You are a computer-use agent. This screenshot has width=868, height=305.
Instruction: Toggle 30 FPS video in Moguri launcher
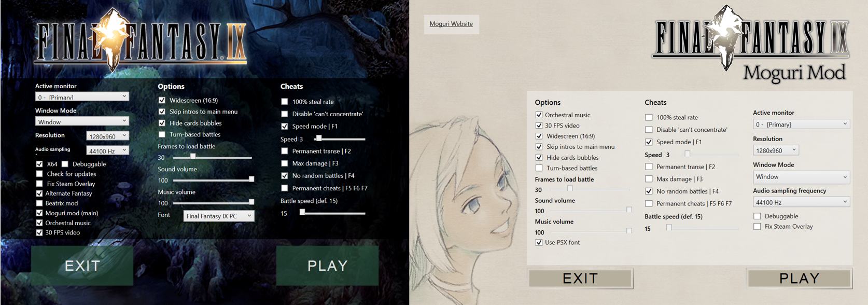539,126
